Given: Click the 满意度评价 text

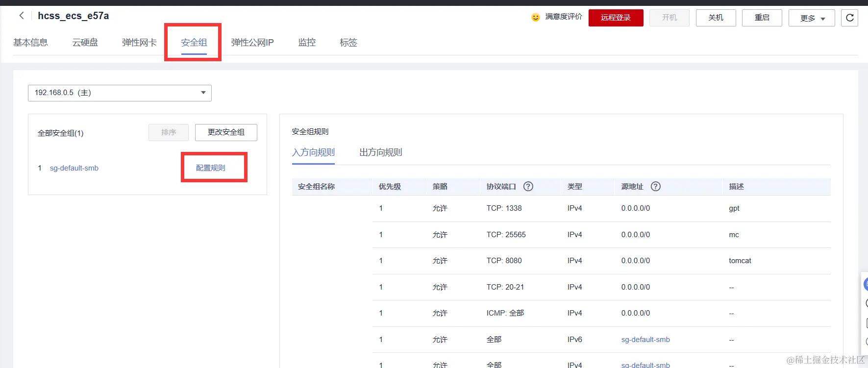Looking at the screenshot, I should [x=564, y=17].
